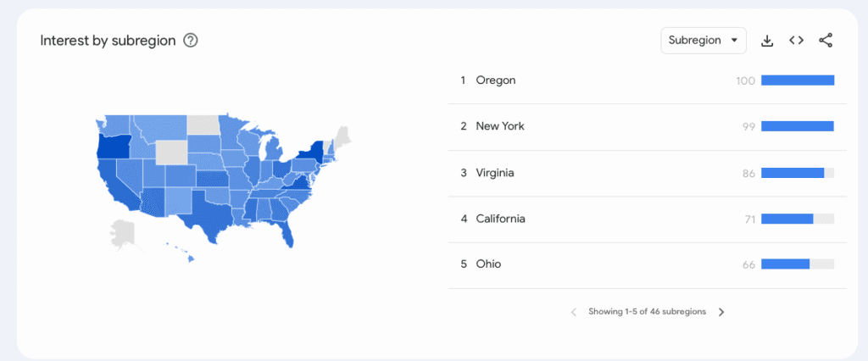The width and height of the screenshot is (868, 361).
Task: Open the embed code icon
Action: click(x=796, y=41)
